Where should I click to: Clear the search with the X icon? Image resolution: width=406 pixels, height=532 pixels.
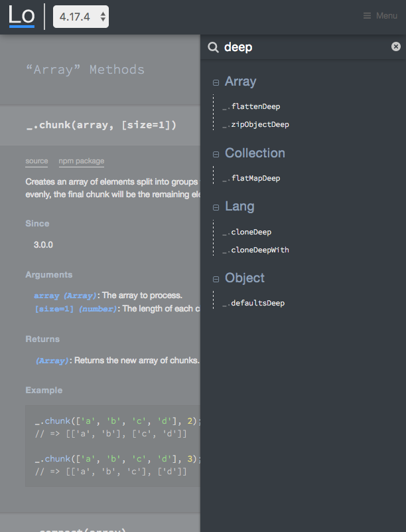pos(396,46)
